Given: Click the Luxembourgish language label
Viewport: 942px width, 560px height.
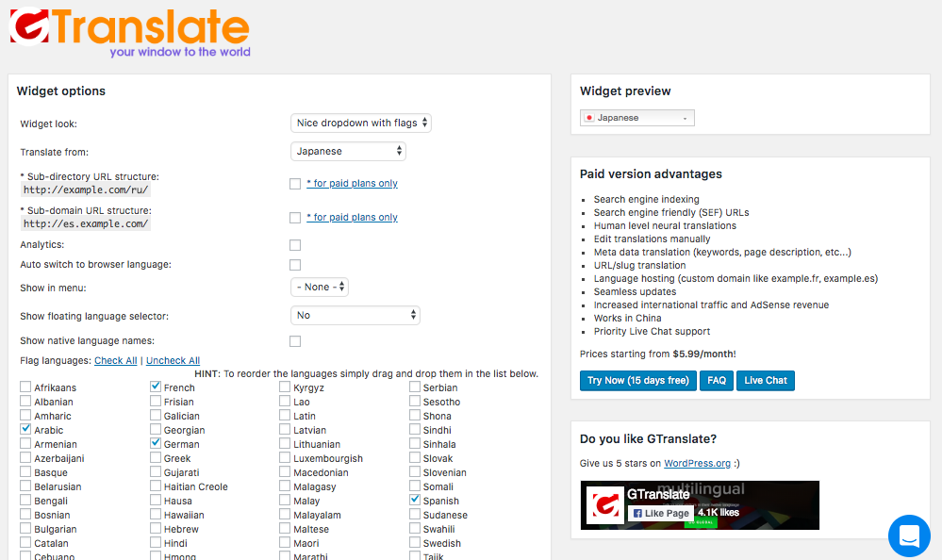Looking at the screenshot, I should [x=328, y=458].
